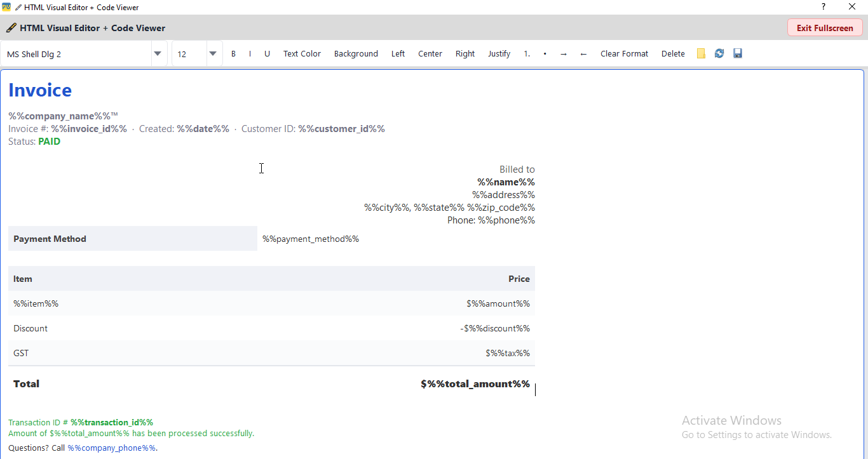Increase indent with the right arrow icon

(x=563, y=53)
